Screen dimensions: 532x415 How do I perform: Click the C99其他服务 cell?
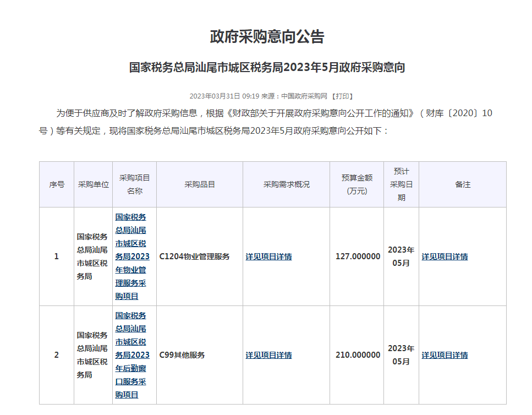click(182, 355)
